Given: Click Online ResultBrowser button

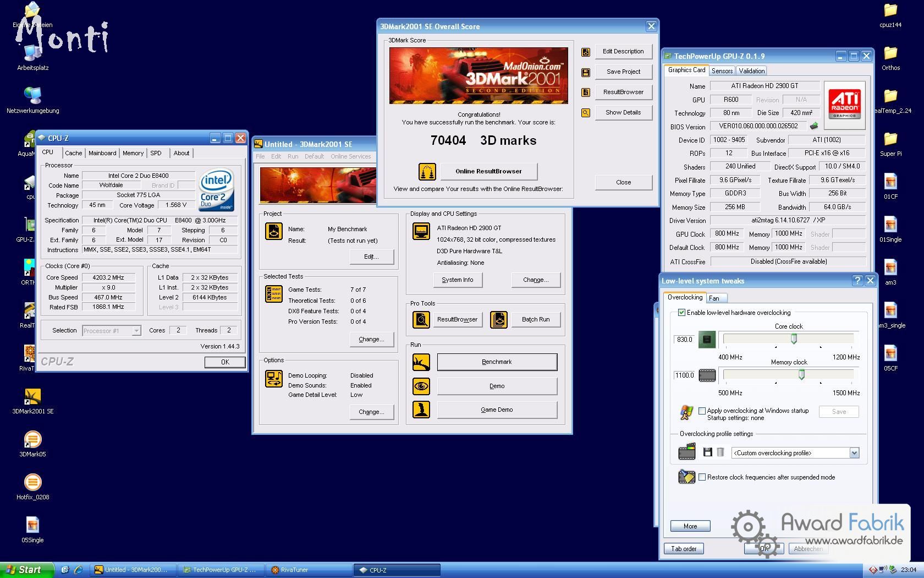Looking at the screenshot, I should (x=488, y=171).
